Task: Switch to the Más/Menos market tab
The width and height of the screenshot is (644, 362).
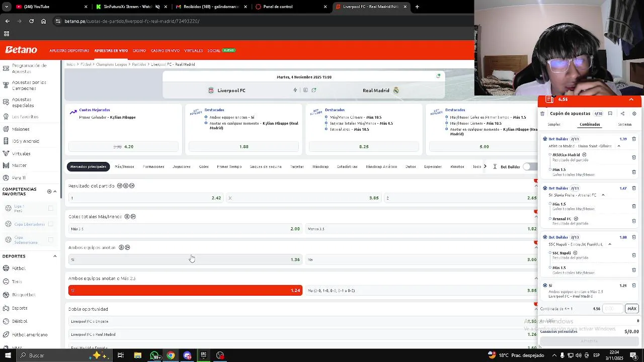Action: pyautogui.click(x=124, y=166)
